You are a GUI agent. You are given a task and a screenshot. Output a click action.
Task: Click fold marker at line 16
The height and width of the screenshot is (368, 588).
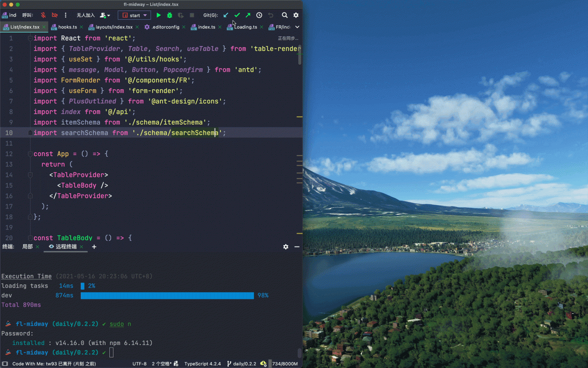pyautogui.click(x=30, y=196)
